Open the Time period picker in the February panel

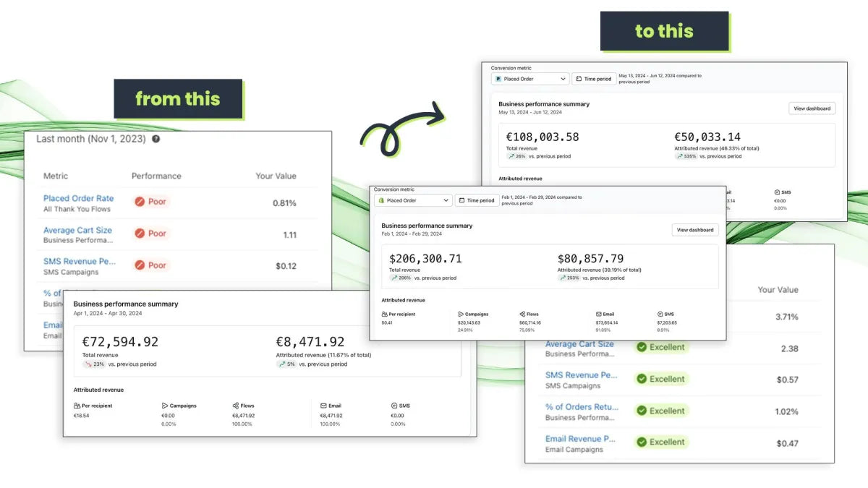[477, 200]
